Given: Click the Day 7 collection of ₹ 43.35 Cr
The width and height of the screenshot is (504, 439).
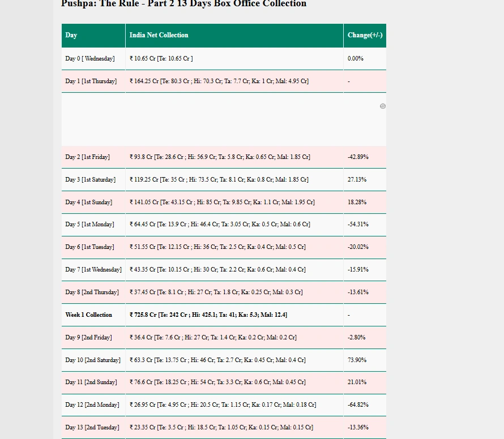Looking at the screenshot, I should (217, 270).
